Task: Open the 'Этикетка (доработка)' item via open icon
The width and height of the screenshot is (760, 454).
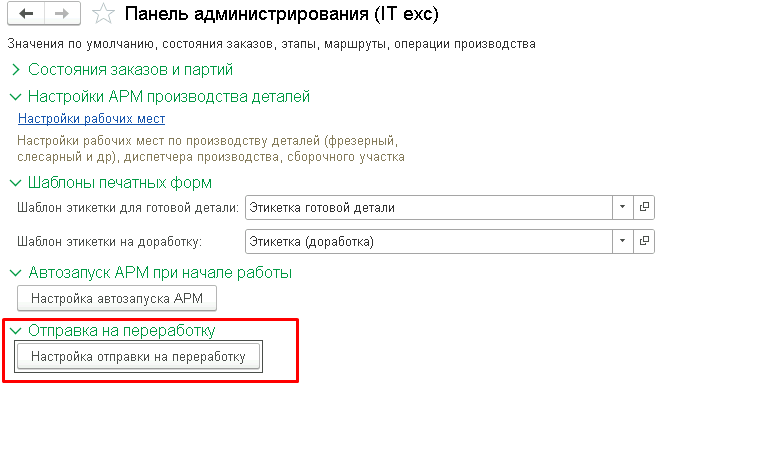Action: click(x=645, y=241)
